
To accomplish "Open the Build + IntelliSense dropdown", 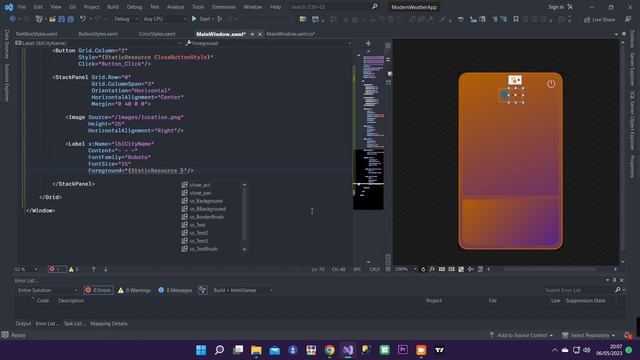I will (x=243, y=290).
